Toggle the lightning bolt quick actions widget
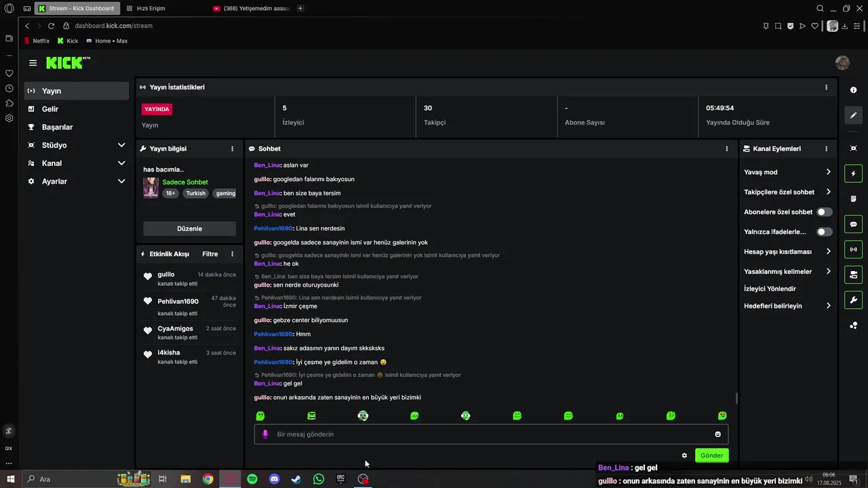868x488 pixels. 853,174
